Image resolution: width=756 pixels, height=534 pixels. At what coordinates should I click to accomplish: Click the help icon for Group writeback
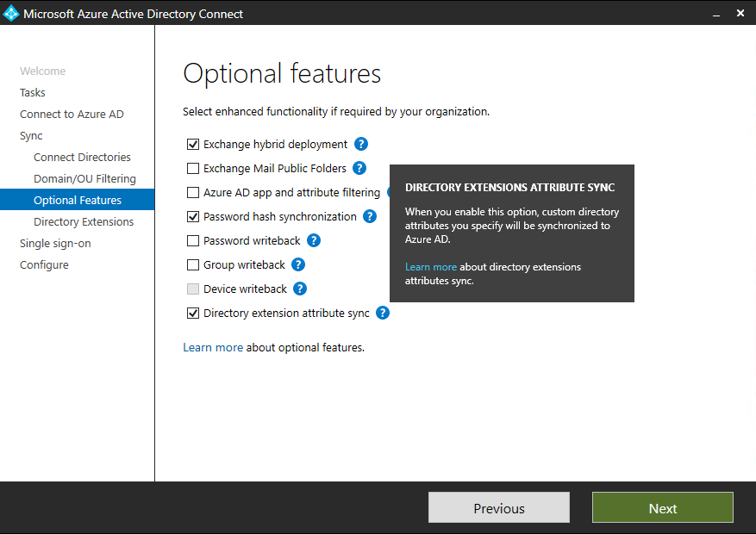[298, 264]
